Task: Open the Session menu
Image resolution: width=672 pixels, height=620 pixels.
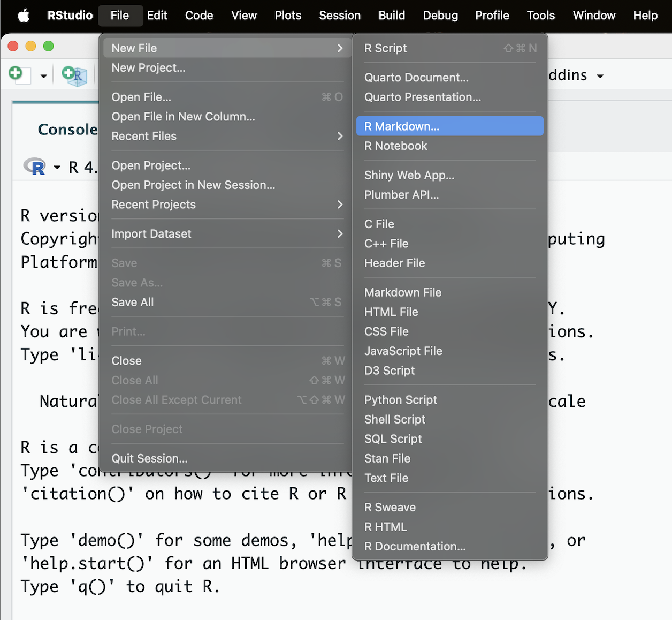Action: coord(340,16)
